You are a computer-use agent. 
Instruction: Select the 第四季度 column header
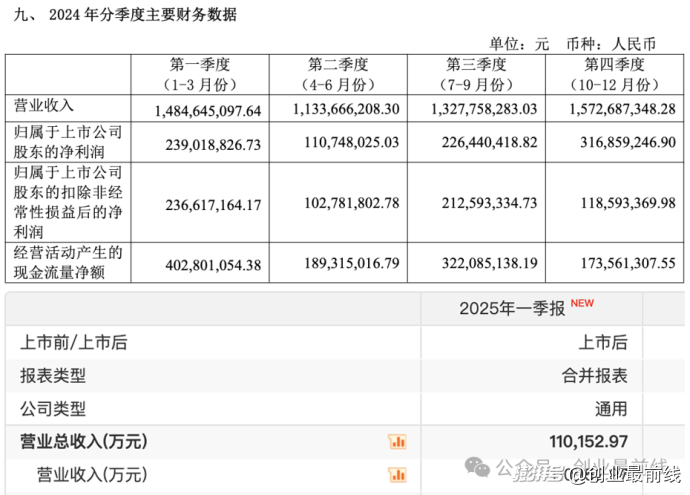[x=614, y=74]
